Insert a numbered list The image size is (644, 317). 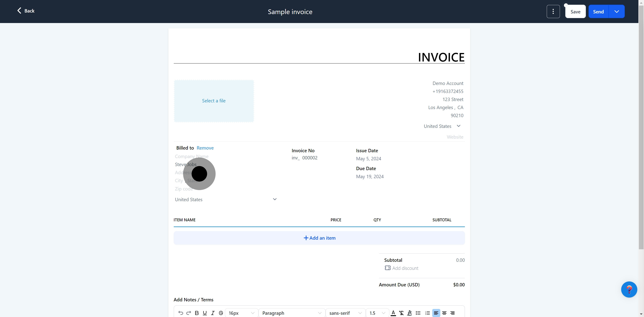428,313
